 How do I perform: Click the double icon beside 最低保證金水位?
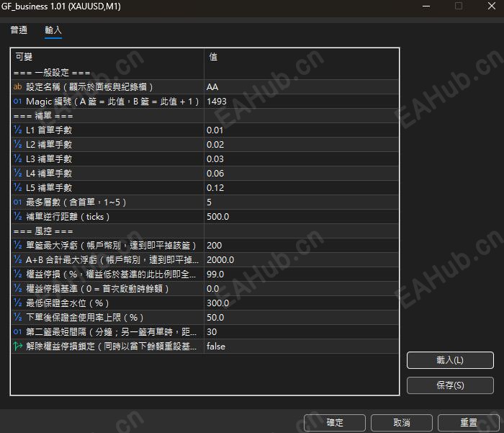point(18,303)
